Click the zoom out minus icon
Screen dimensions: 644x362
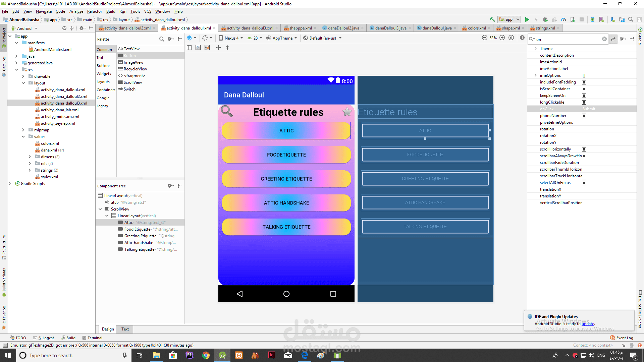(485, 38)
